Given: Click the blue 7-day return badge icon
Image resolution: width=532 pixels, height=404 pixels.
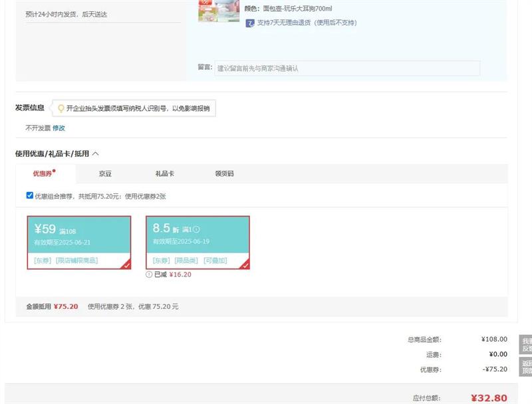Looking at the screenshot, I should coord(250,23).
